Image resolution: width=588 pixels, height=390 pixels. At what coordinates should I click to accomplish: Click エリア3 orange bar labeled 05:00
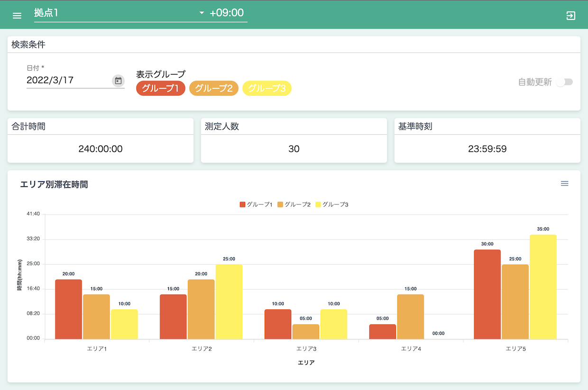click(306, 332)
